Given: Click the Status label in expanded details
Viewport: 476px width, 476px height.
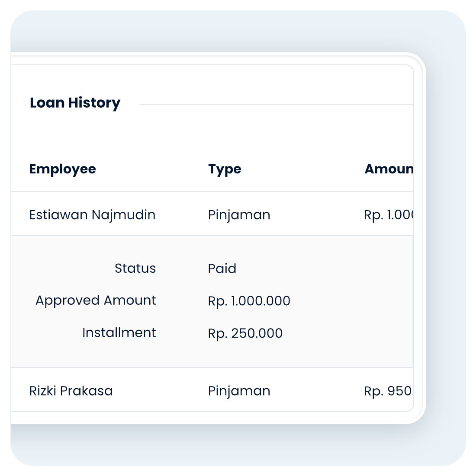Looking at the screenshot, I should pyautogui.click(x=135, y=268).
